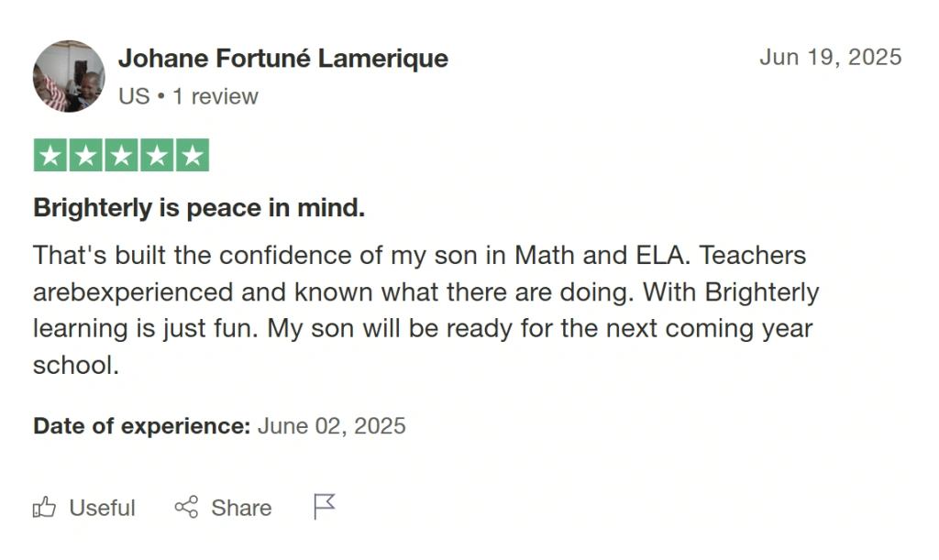Select the first green star
This screenshot has height=560, width=939.
50,155
